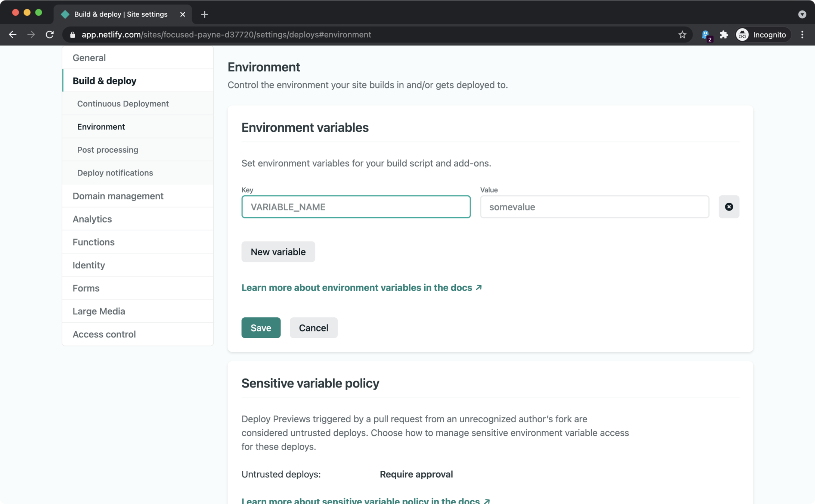Remove the environment variable row
Screen dimensions: 815x504
click(729, 207)
